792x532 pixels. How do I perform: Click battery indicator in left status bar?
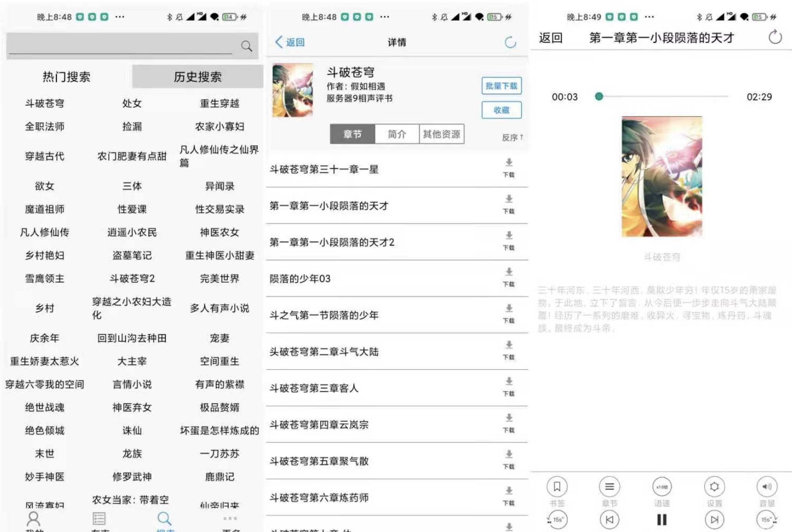coord(229,17)
